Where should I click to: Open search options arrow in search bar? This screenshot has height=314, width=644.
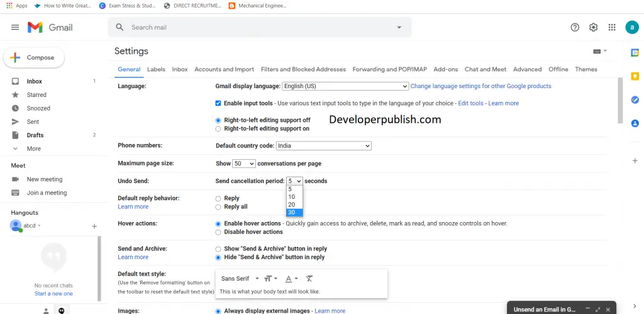point(399,27)
